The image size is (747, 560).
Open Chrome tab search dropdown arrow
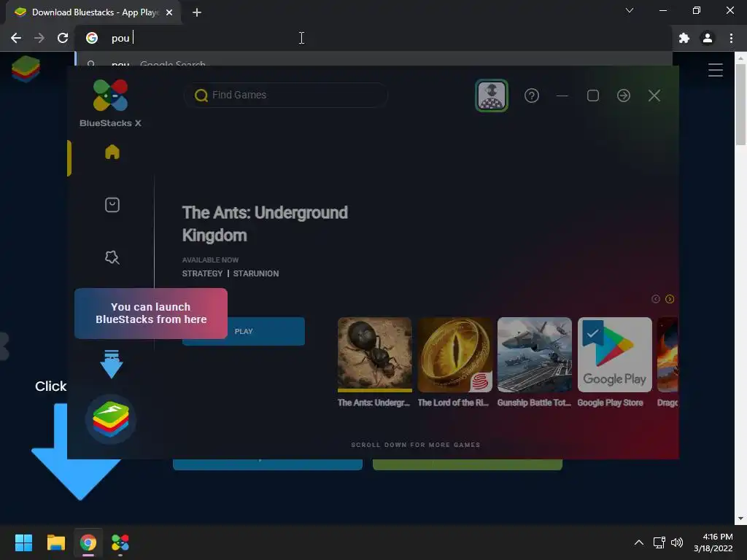pyautogui.click(x=630, y=10)
